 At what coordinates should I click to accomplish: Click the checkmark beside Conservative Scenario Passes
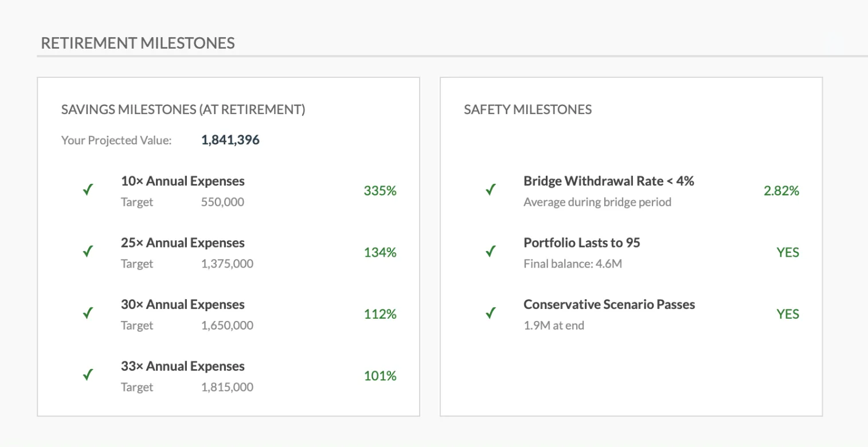490,313
